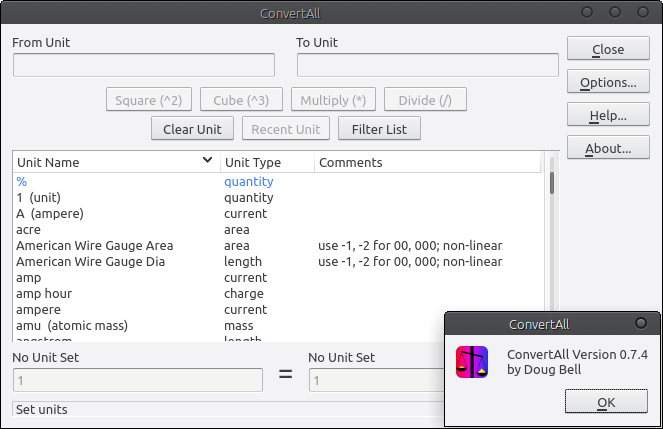Click the About dialog round window button
The width and height of the screenshot is (663, 429).
[x=641, y=323]
